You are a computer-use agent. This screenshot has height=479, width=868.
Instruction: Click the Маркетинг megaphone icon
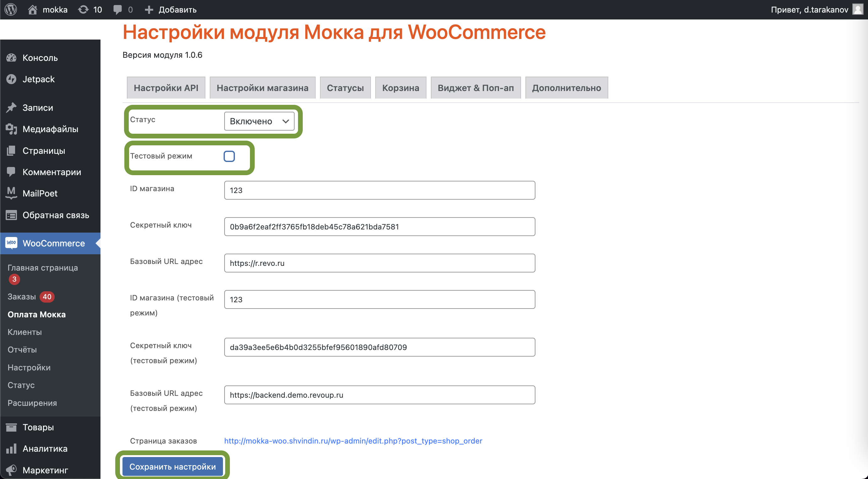[11, 470]
